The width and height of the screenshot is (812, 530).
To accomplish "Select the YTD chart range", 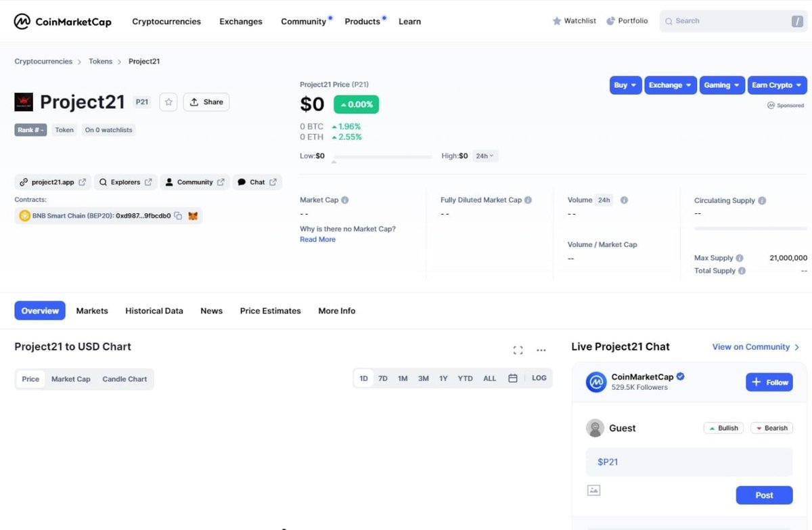I will click(465, 378).
